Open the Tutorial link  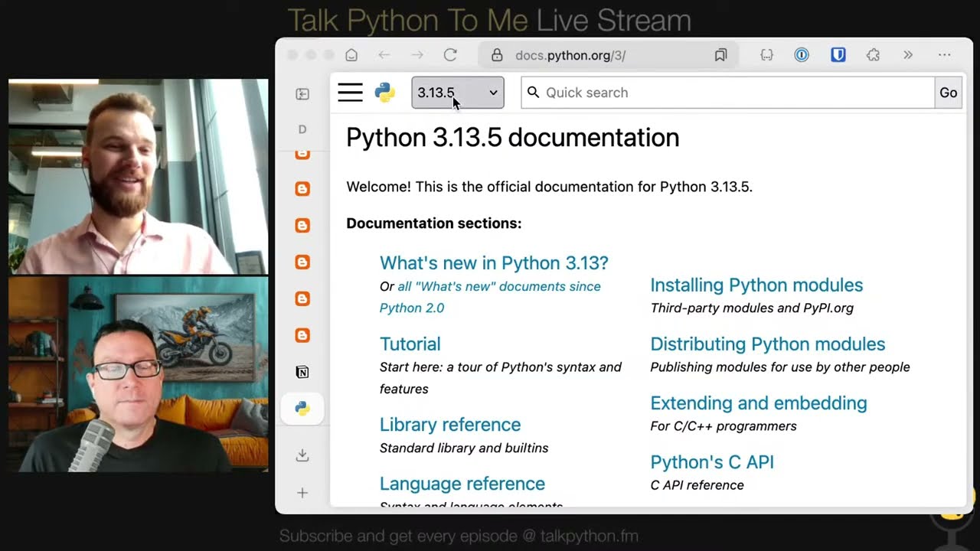click(410, 344)
